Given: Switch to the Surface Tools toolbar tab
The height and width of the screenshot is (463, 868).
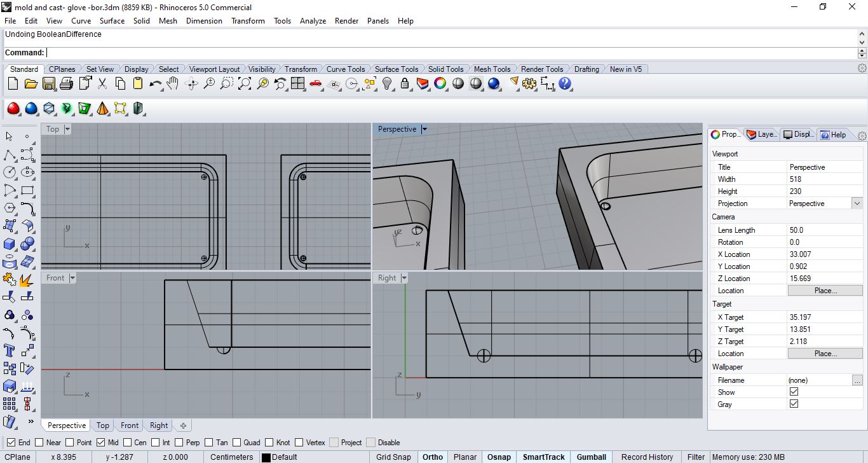Looking at the screenshot, I should 396,69.
